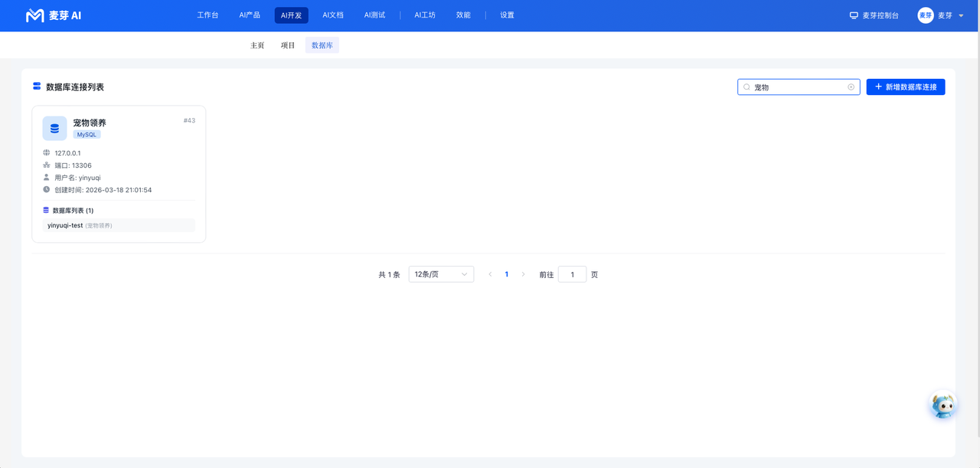Click the 数据库列表 (1) stack icon
This screenshot has height=468, width=980.
[x=46, y=210]
